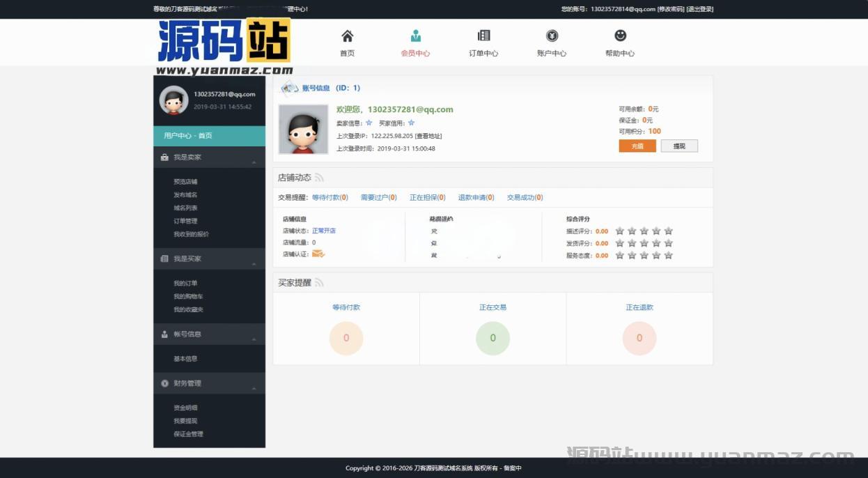This screenshot has width=868, height=478.
Task: Click the 订单中心 order center icon
Action: [483, 36]
